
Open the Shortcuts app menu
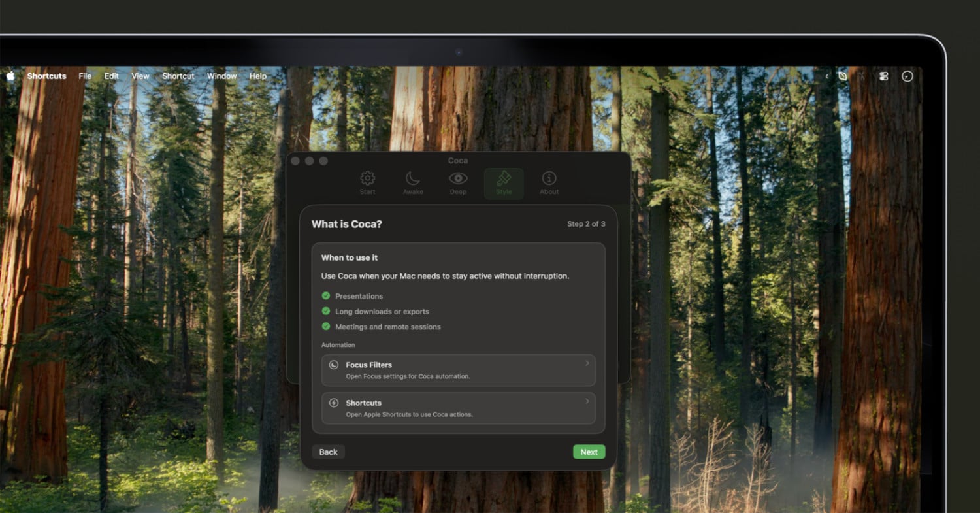(x=46, y=76)
